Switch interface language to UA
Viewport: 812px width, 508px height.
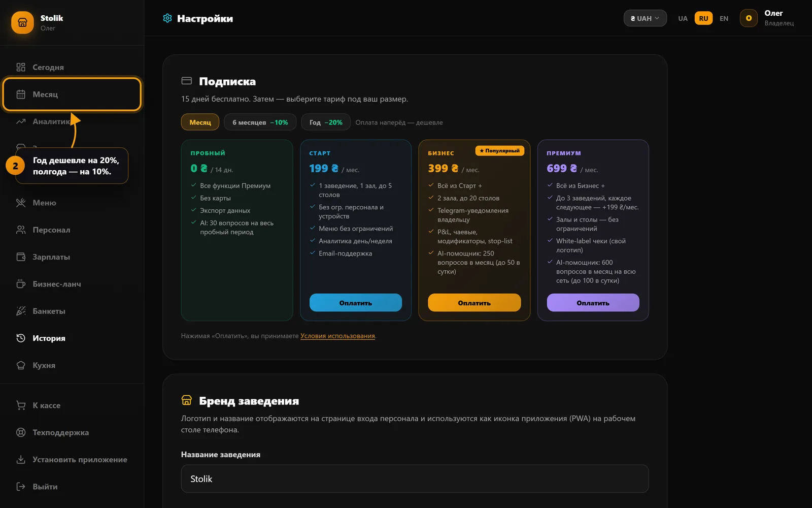point(683,18)
